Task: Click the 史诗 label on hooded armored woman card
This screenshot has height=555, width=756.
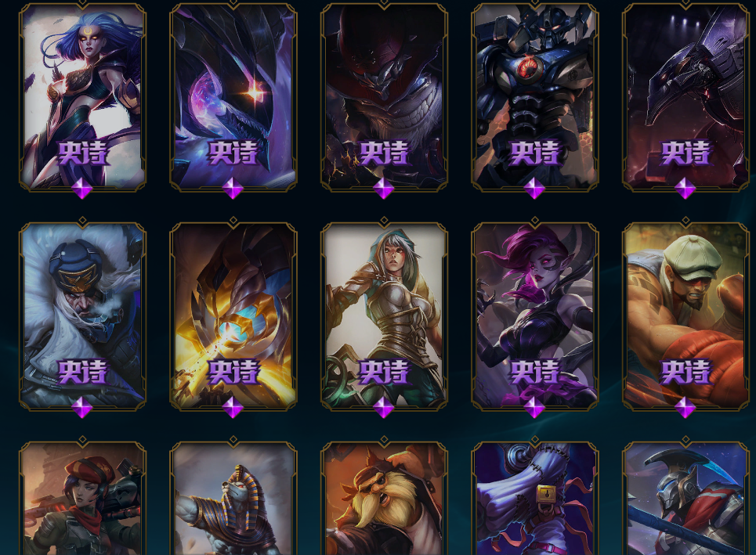Action: [x=384, y=372]
